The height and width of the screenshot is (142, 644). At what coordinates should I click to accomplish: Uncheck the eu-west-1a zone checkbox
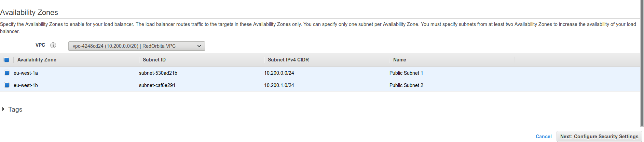pos(7,73)
